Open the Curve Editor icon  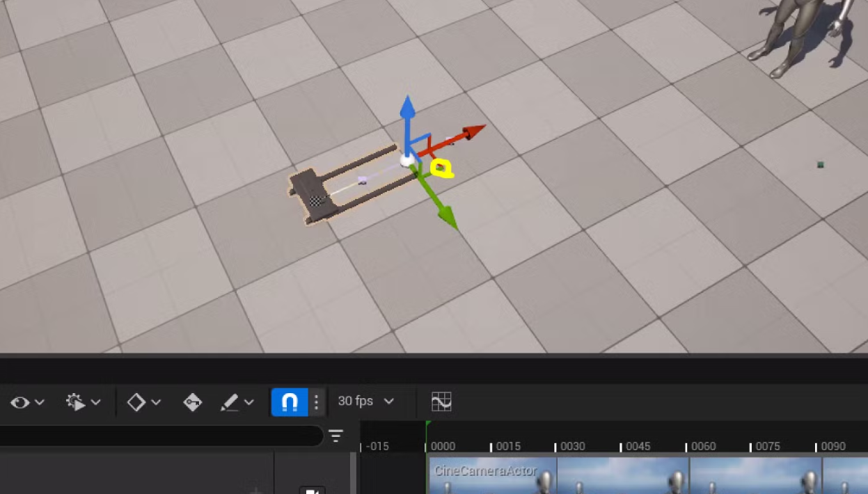[x=441, y=401]
